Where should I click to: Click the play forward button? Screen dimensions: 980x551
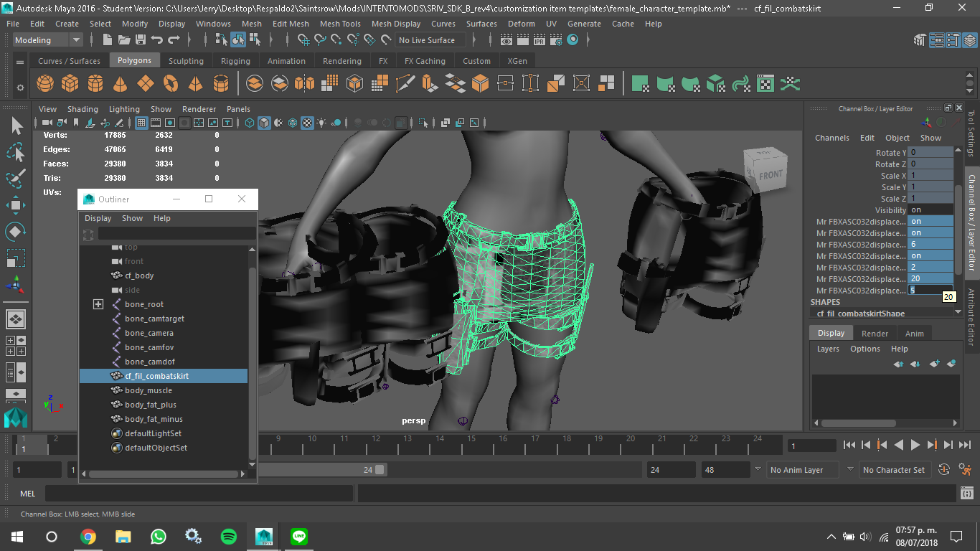[915, 445]
